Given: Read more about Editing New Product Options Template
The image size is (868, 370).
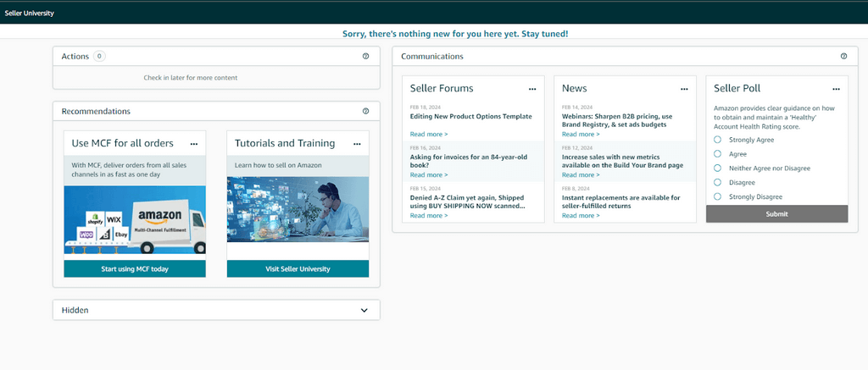Looking at the screenshot, I should coord(429,135).
